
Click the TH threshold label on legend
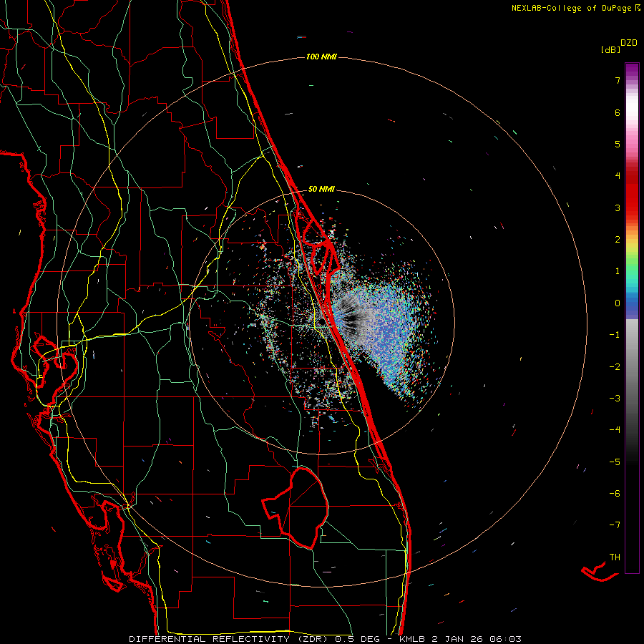point(615,557)
